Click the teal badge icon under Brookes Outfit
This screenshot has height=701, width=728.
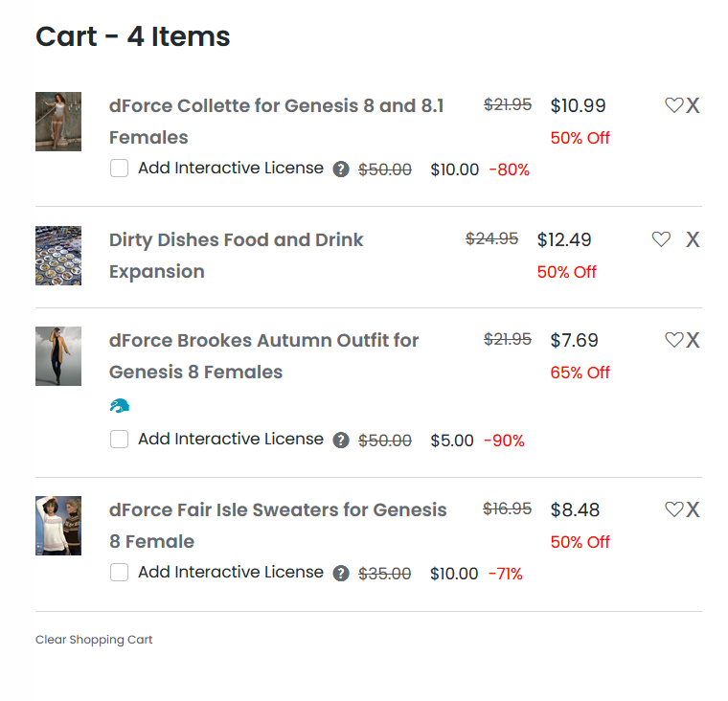(120, 406)
